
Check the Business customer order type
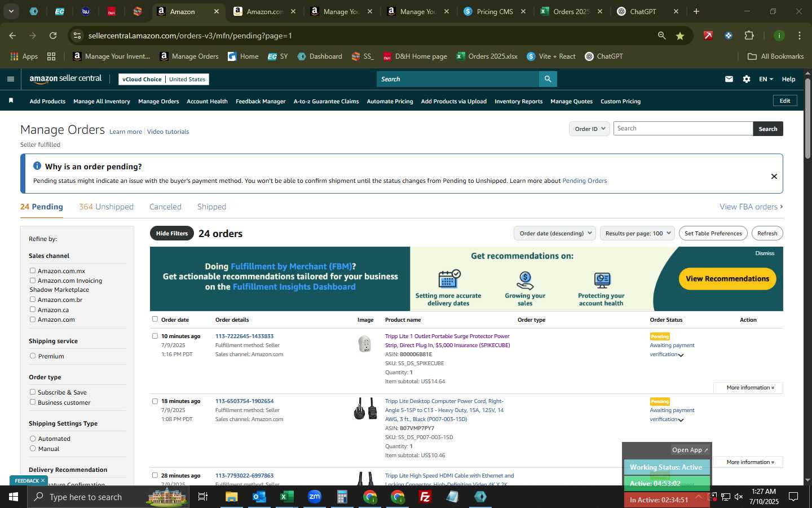pyautogui.click(x=33, y=402)
